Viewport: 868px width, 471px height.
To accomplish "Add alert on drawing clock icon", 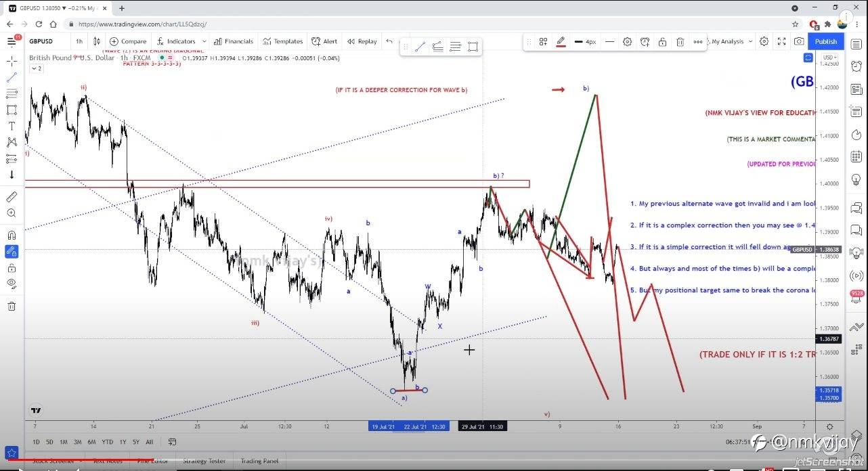I will [x=645, y=41].
